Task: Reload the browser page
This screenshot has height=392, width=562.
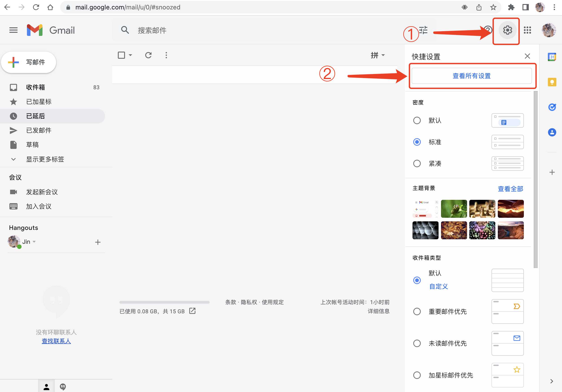Action: click(x=36, y=7)
